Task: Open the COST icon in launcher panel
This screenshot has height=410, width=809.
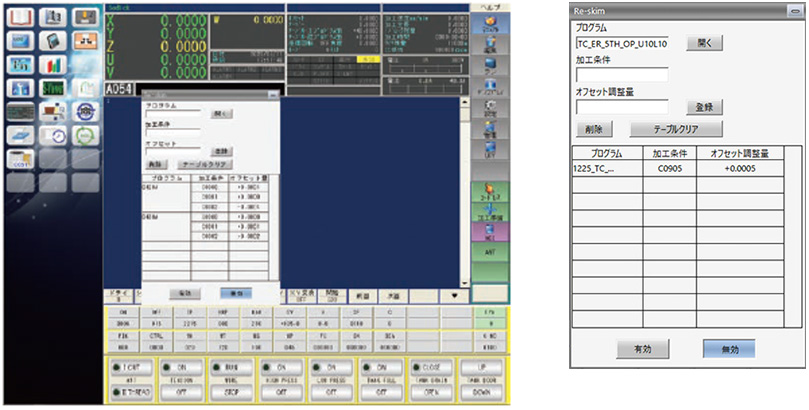Action: (20, 159)
